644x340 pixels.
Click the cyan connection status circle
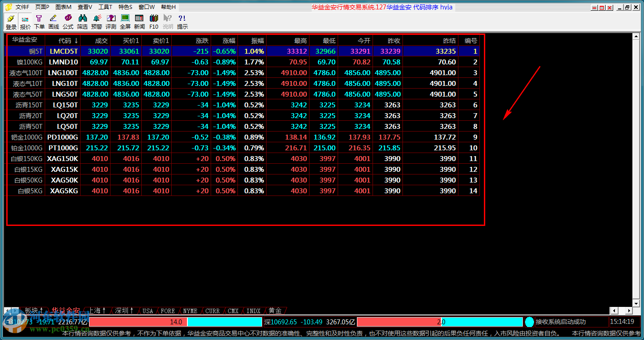(529, 322)
